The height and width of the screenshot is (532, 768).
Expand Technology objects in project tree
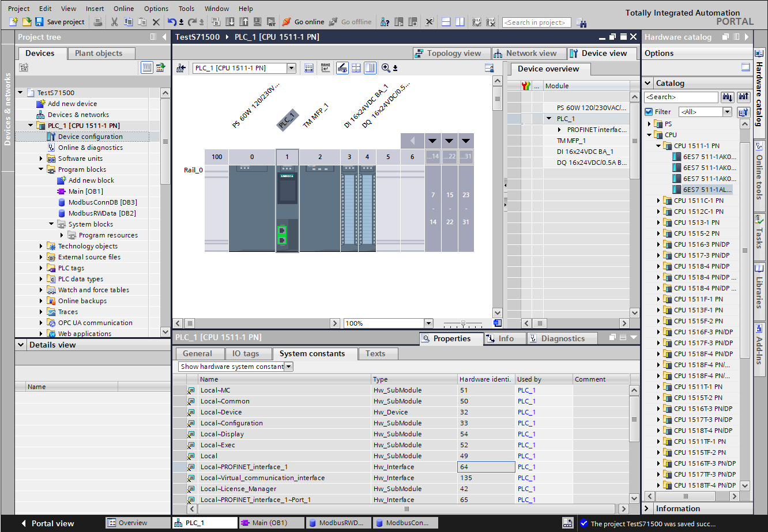pos(41,246)
